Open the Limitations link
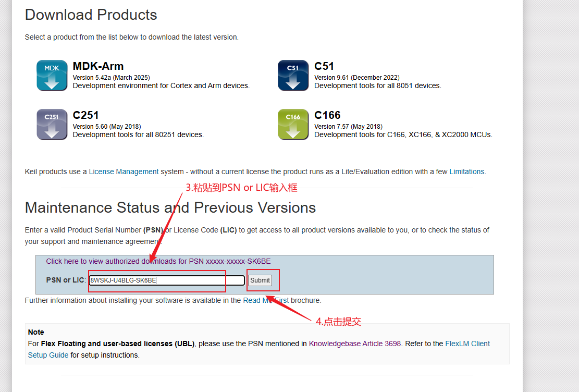 (x=467, y=171)
